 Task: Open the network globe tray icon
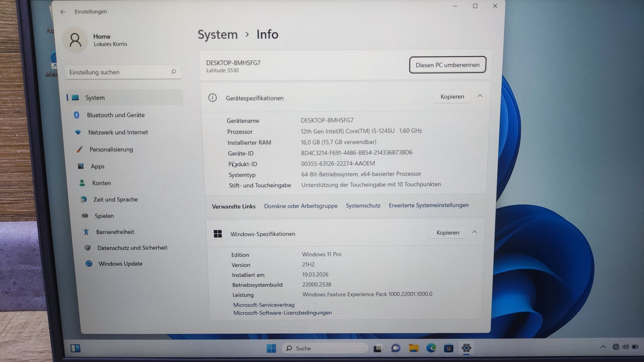[616, 347]
